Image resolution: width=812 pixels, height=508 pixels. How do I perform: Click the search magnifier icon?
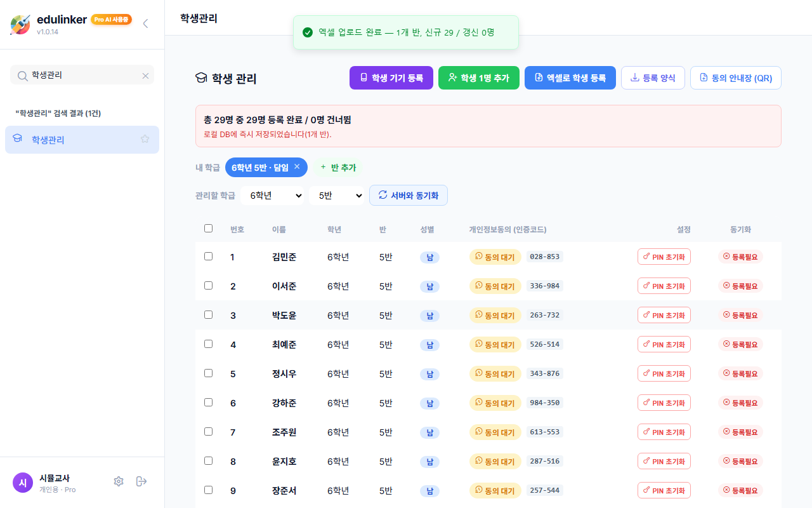click(22, 76)
